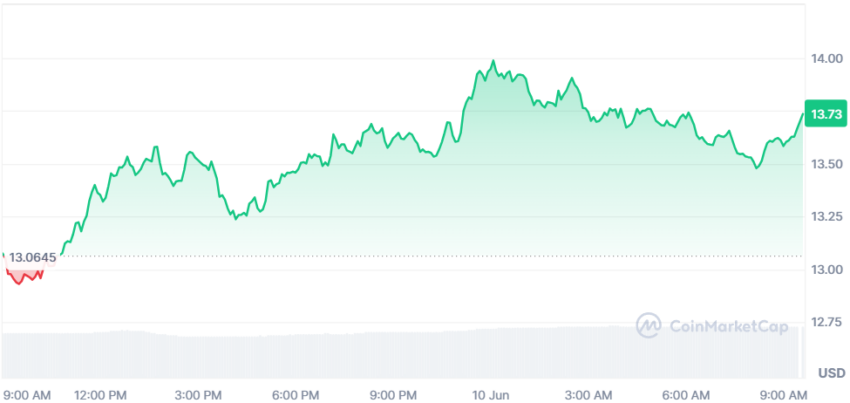850x403 pixels.
Task: Select the green 13.73 current price tag
Action: [826, 113]
